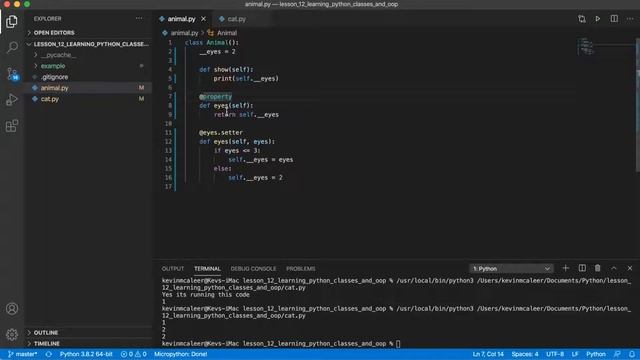640x360 pixels.
Task: Create a new terminal with plus icon
Action: point(566,268)
